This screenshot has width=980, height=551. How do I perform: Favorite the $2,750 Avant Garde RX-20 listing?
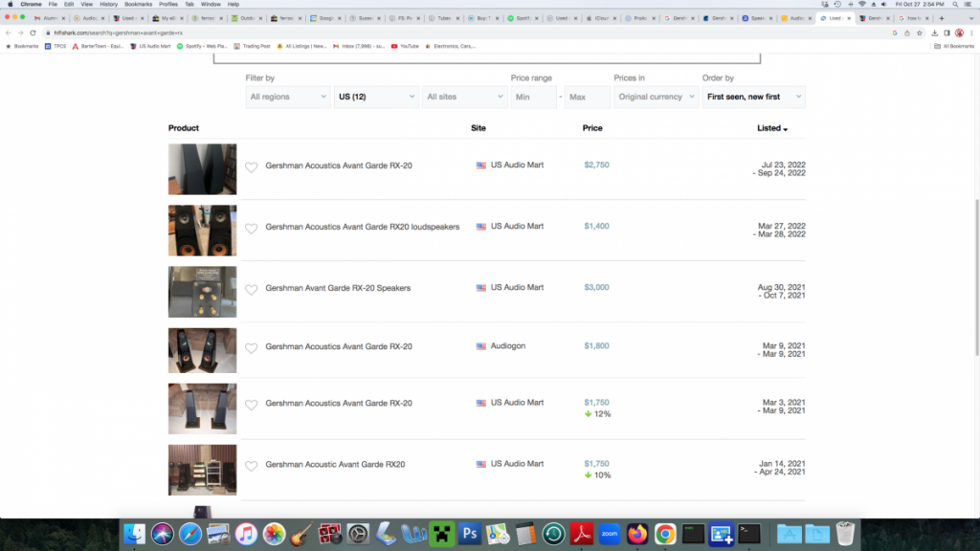point(252,166)
